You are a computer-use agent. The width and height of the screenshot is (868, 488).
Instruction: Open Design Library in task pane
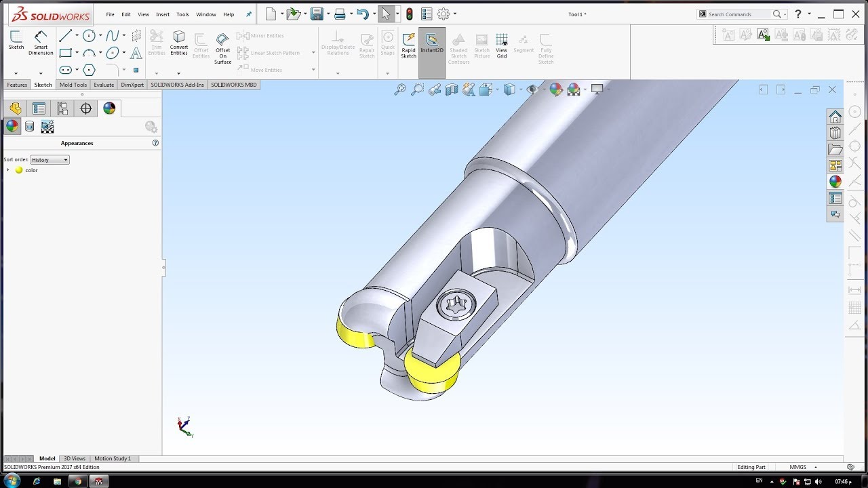835,133
